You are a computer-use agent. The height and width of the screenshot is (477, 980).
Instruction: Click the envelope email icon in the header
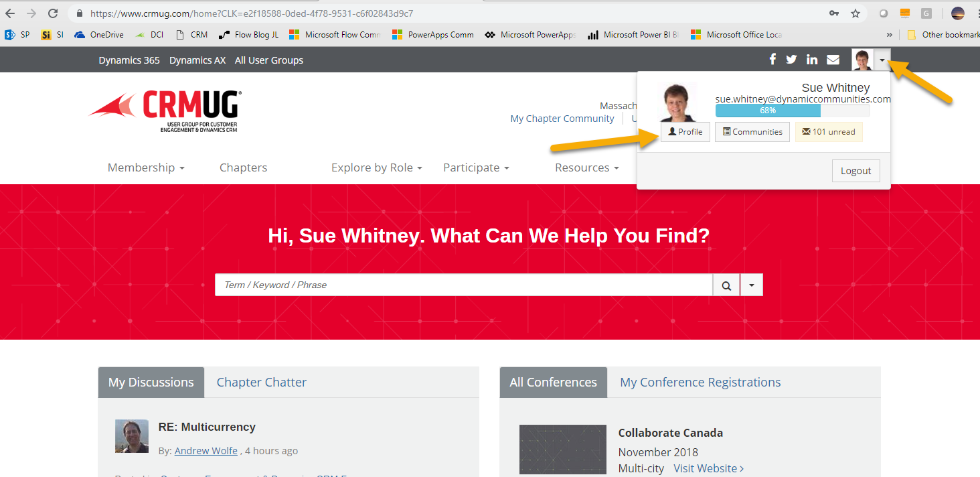[833, 60]
